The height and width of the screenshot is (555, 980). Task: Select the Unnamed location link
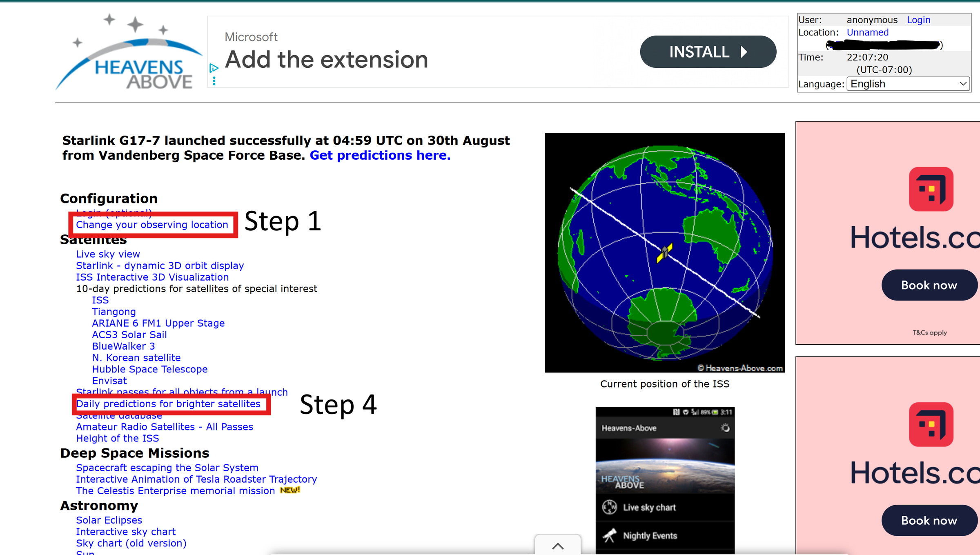(x=867, y=32)
